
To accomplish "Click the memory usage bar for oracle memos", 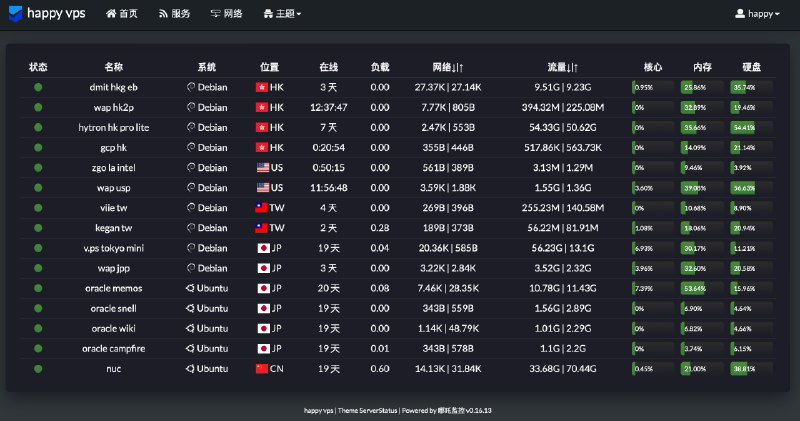I will [700, 288].
